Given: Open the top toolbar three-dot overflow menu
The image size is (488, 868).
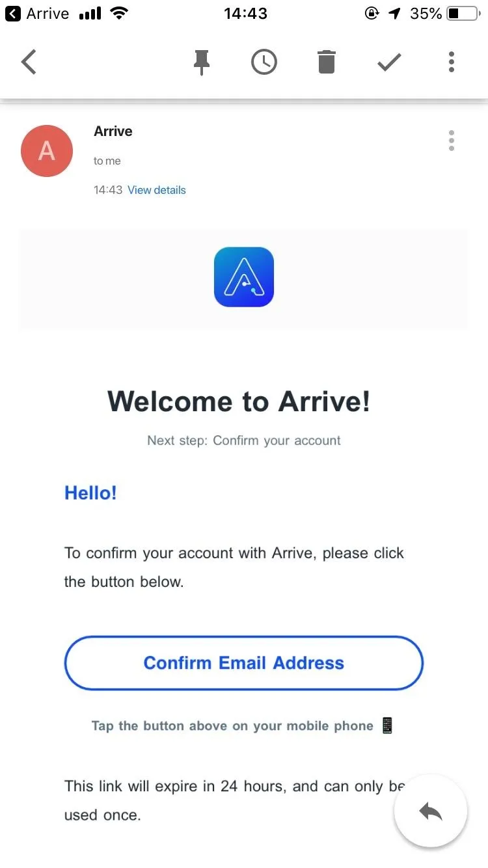Looking at the screenshot, I should pos(452,62).
